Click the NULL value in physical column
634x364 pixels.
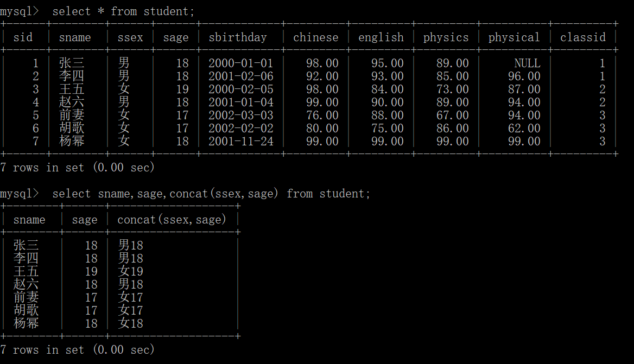527,63
